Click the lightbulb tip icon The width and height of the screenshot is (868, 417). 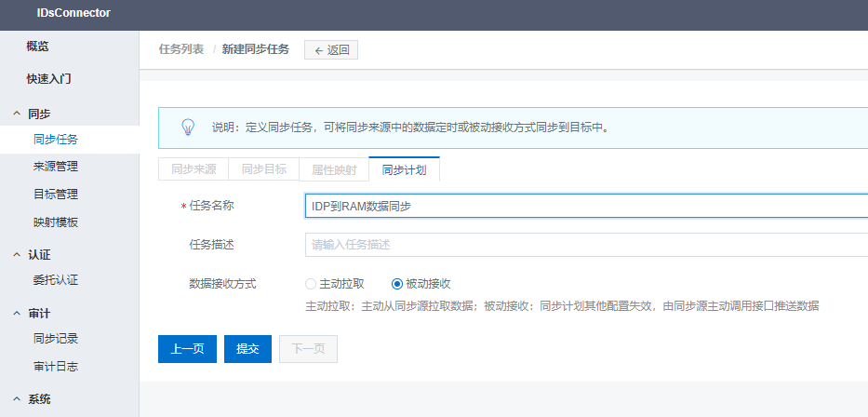187,127
